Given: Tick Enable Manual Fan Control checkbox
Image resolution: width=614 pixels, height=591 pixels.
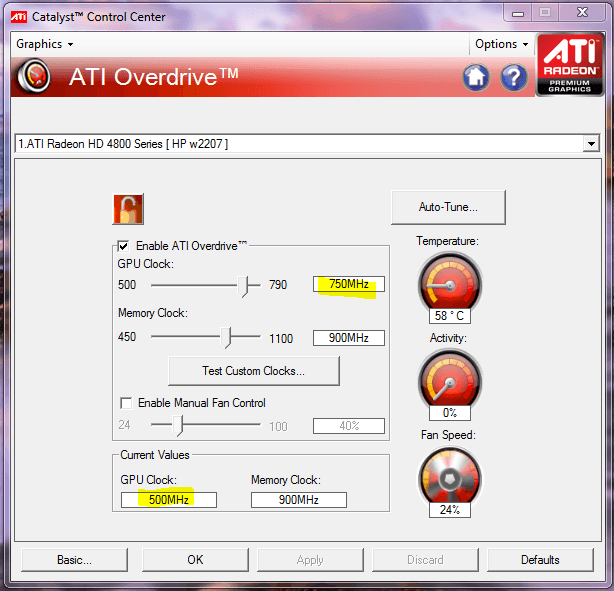Looking at the screenshot, I should coord(126,403).
